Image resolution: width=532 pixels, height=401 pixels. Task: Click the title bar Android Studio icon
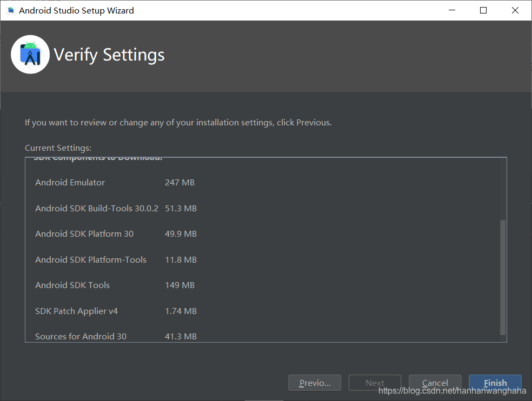[11, 10]
